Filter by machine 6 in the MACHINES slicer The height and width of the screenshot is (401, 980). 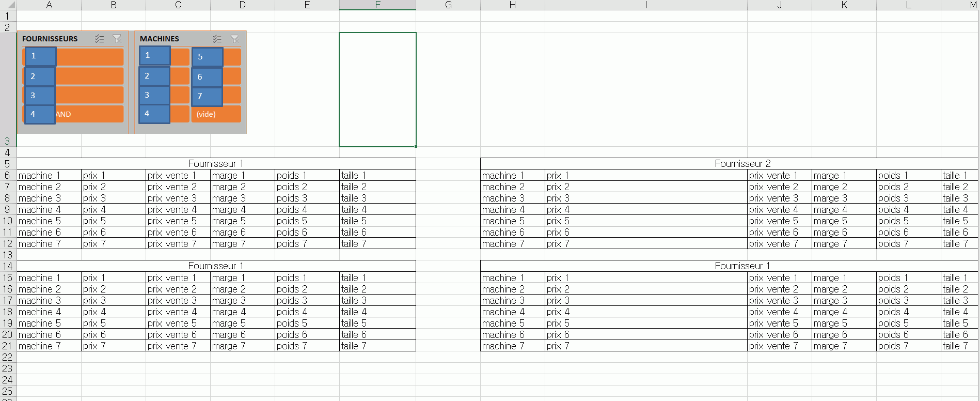click(216, 76)
